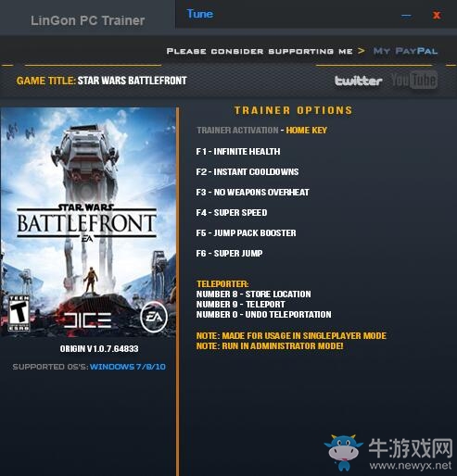The image size is (457, 476).
Task: Open the My PayPal link
Action: click(x=405, y=51)
